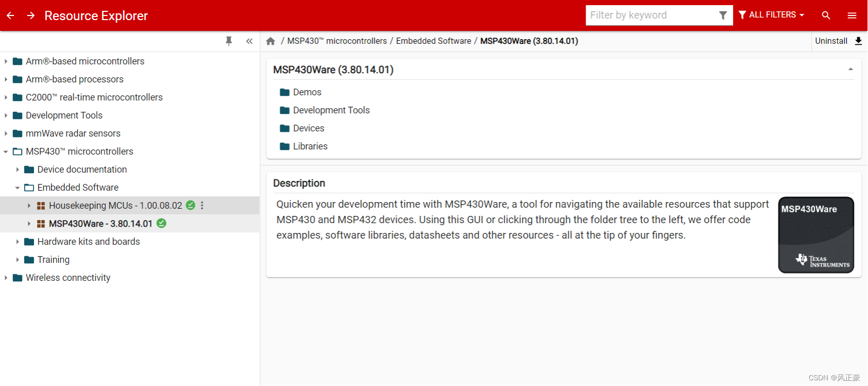Expand Development Tools tree arrow in sidebar
868x386 pixels.
coord(6,115)
